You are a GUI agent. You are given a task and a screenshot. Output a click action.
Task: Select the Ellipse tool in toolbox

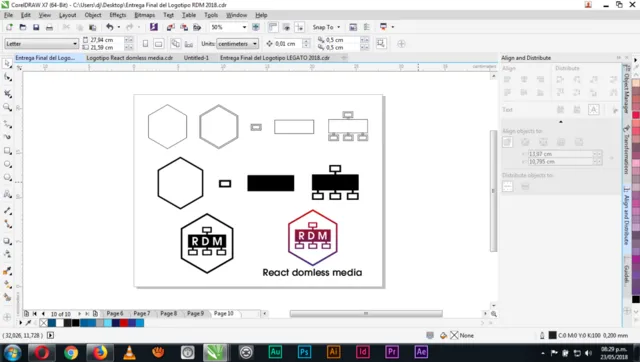[7, 164]
